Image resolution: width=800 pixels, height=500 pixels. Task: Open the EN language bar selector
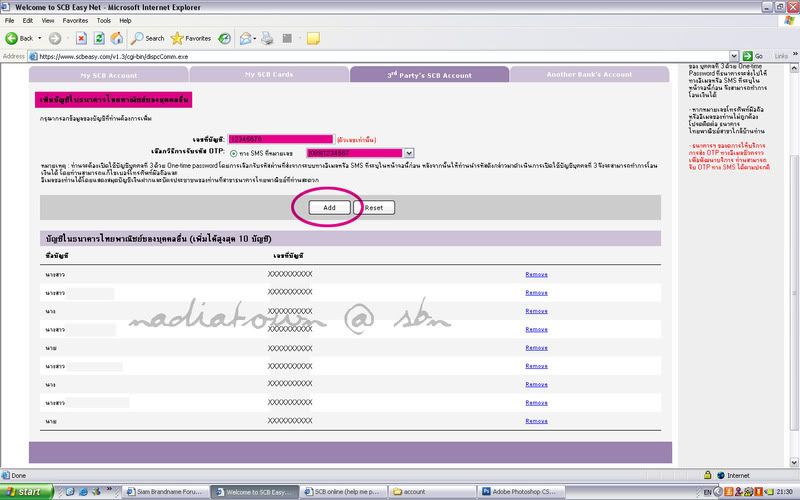(707, 492)
